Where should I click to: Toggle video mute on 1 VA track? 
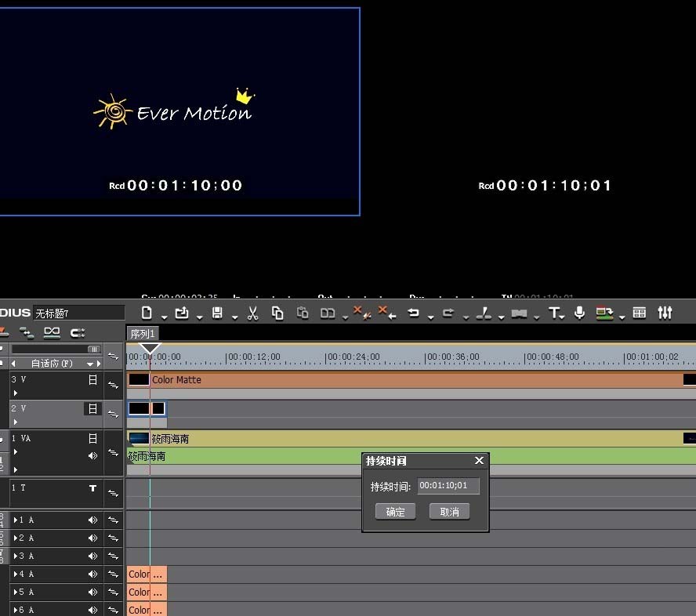(x=92, y=438)
